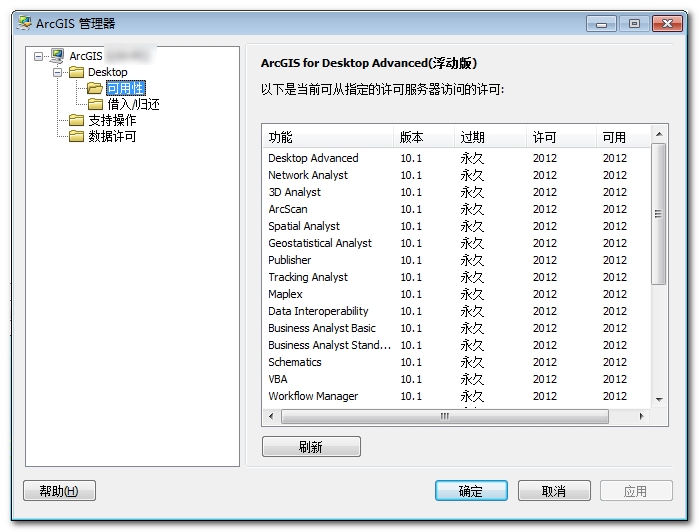Click the horizontal scrollbar left arrow

tap(271, 417)
